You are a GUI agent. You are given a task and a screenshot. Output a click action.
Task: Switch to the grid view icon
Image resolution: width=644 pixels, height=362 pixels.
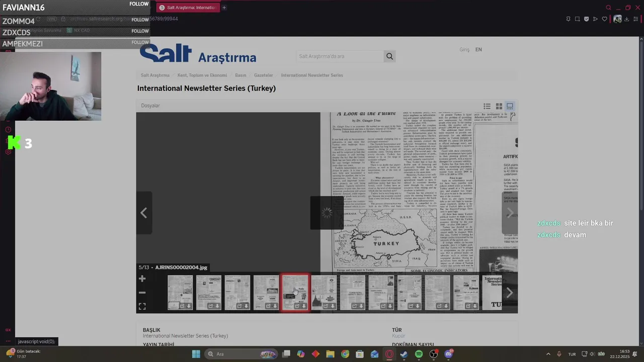point(499,106)
